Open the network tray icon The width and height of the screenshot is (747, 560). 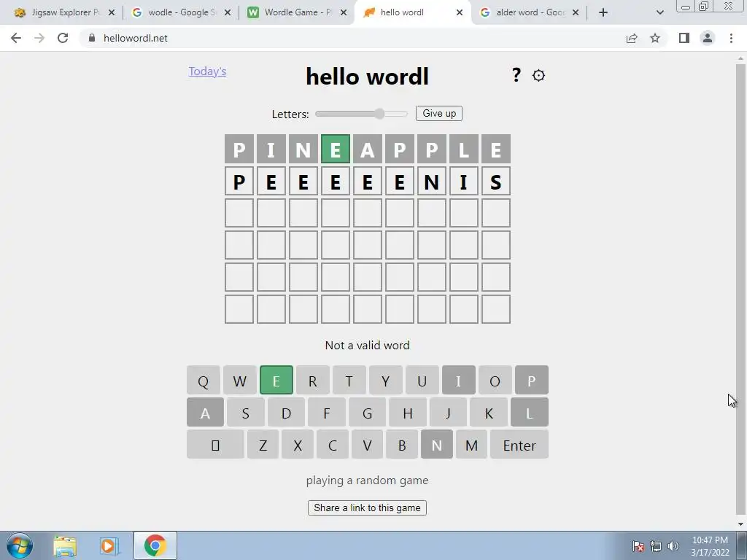point(656,546)
